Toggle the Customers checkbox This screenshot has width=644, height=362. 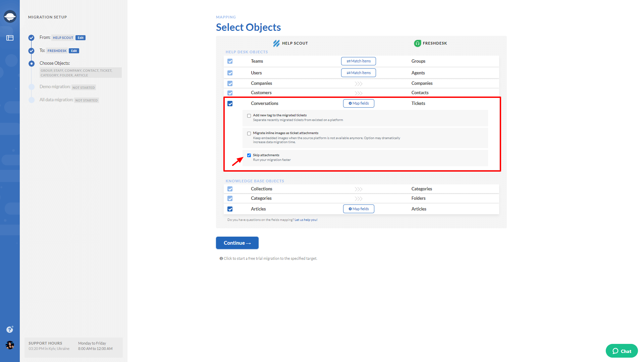(x=230, y=93)
